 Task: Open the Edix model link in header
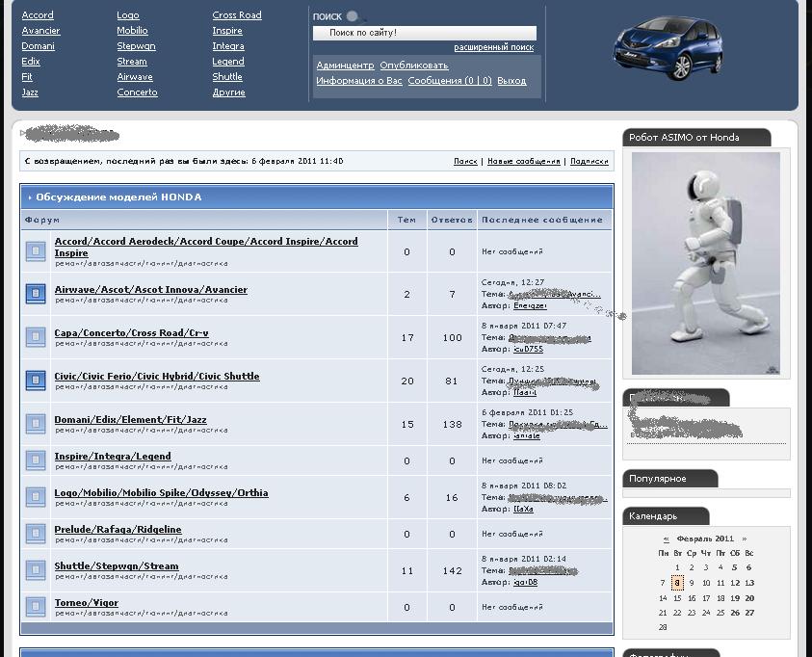click(x=31, y=61)
